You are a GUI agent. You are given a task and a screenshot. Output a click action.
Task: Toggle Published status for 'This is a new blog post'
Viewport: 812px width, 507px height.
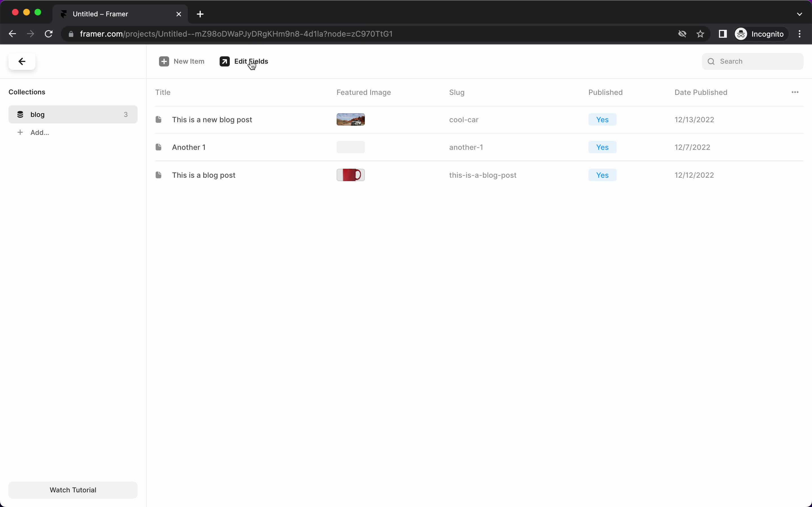tap(602, 120)
